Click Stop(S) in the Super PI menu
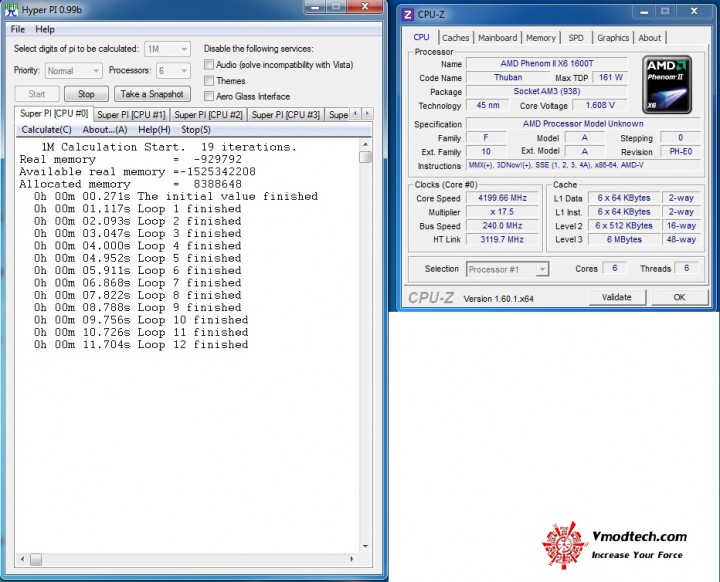Image resolution: width=720 pixels, height=582 pixels. pos(196,130)
